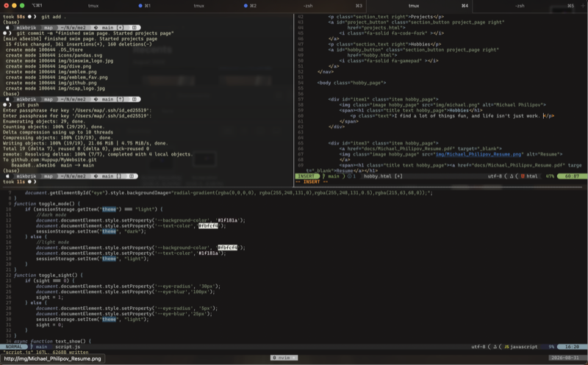Click 'sight = 1;' line in script.js
The width and height of the screenshot is (588, 365).
coord(49,297)
